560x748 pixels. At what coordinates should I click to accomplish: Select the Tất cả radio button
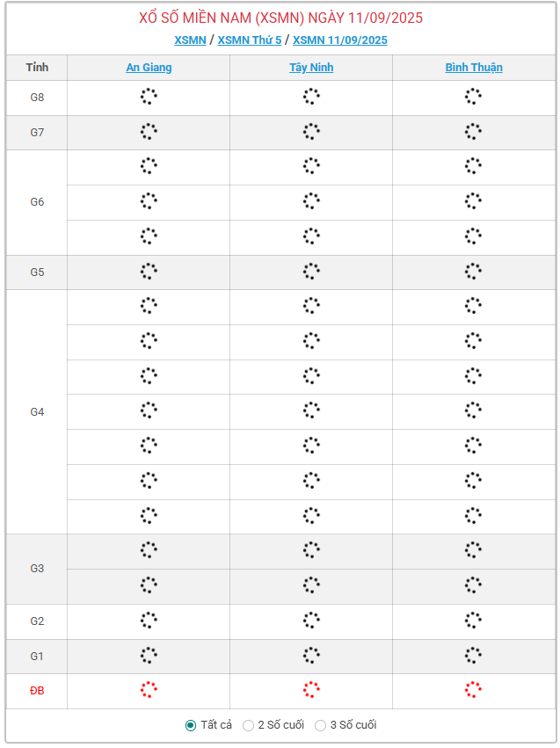click(x=190, y=725)
